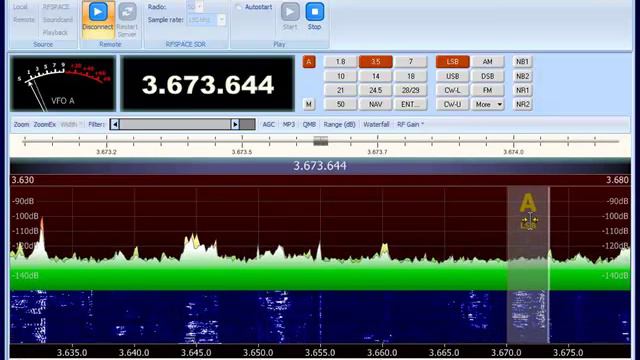Select the Local source option

20,7
